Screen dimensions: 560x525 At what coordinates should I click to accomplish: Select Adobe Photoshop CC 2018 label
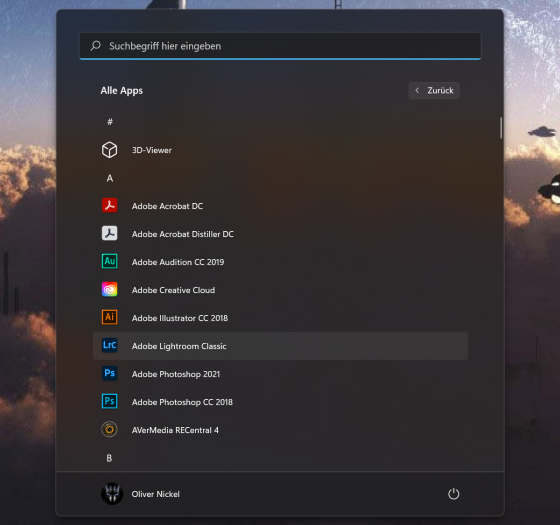(x=182, y=402)
